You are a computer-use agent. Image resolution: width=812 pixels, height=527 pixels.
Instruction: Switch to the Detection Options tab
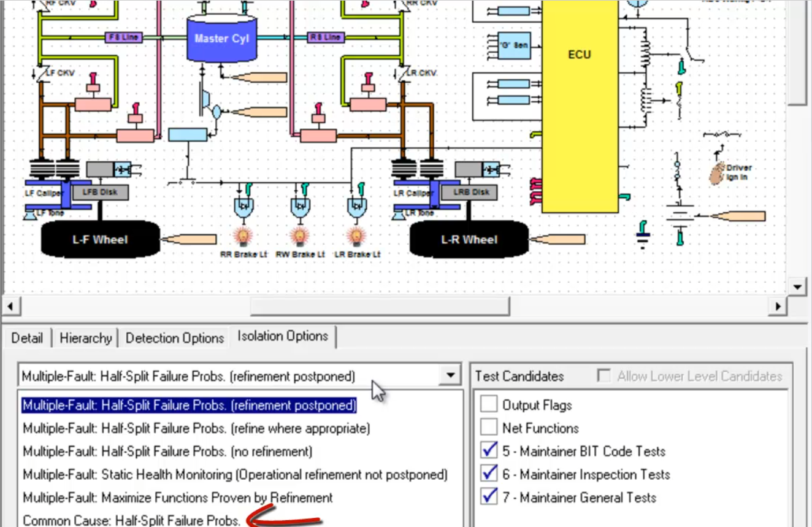click(x=175, y=338)
